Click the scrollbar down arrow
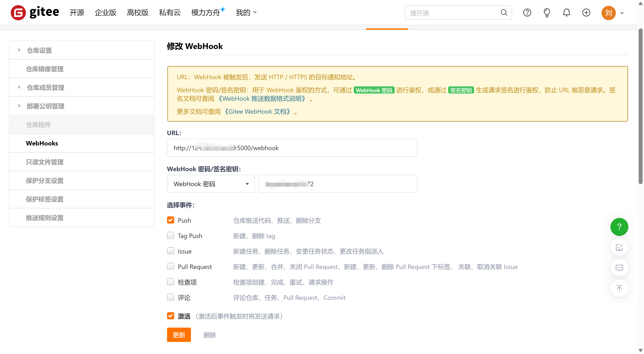 [640, 350]
